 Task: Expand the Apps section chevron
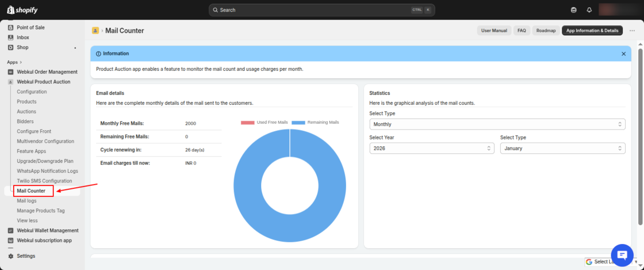21,62
